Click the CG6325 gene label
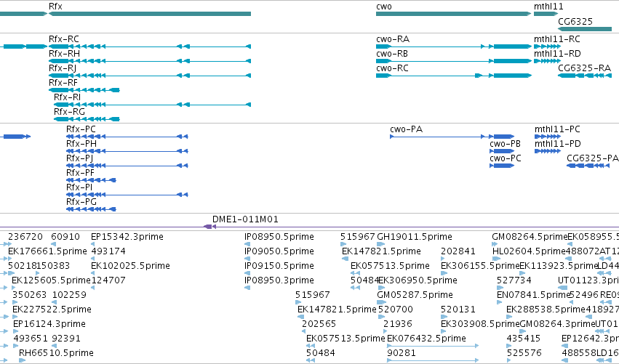 tap(575, 21)
